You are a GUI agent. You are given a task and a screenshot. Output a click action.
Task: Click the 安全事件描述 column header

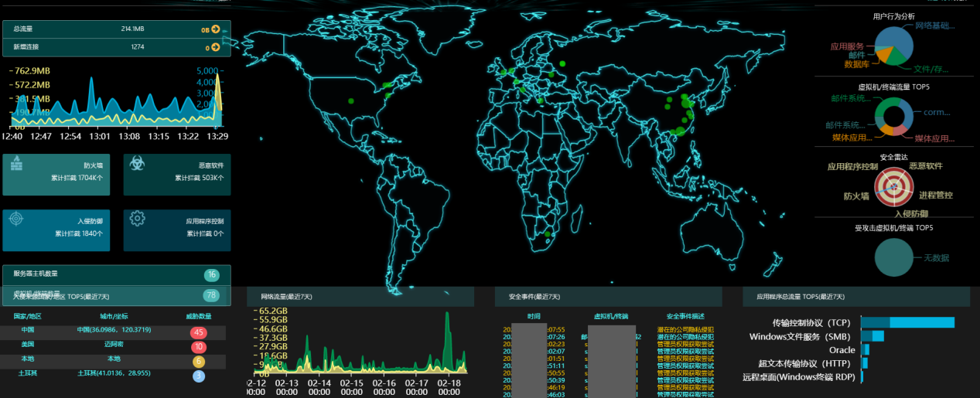click(x=685, y=316)
